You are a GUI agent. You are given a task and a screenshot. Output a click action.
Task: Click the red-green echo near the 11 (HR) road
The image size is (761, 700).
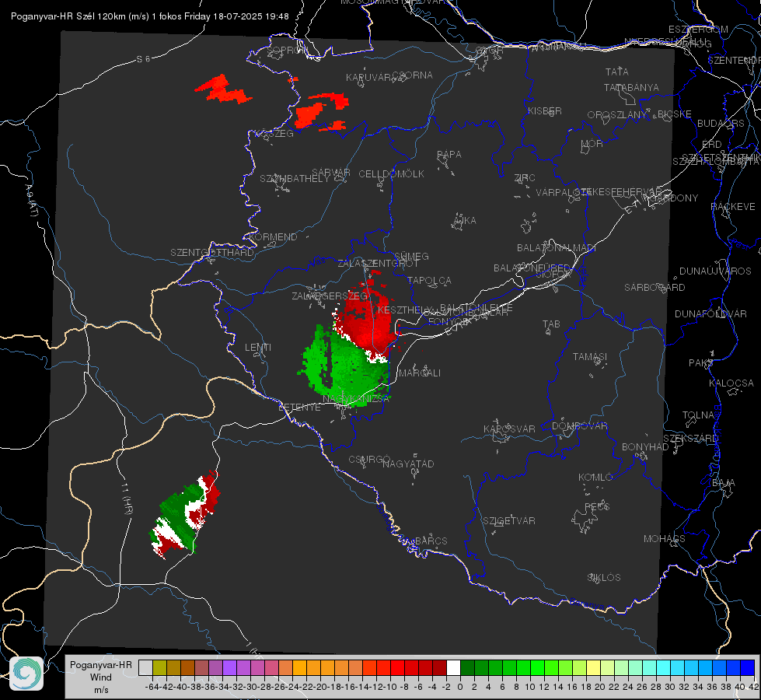(x=186, y=515)
